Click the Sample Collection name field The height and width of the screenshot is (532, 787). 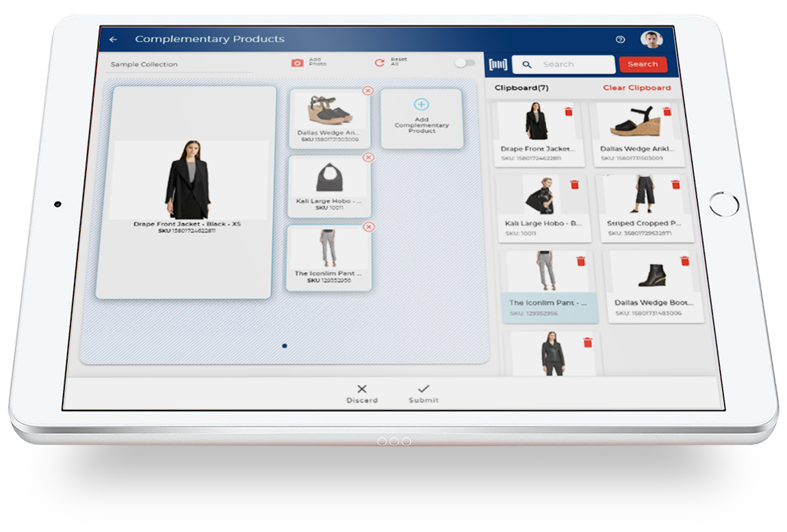[181, 64]
